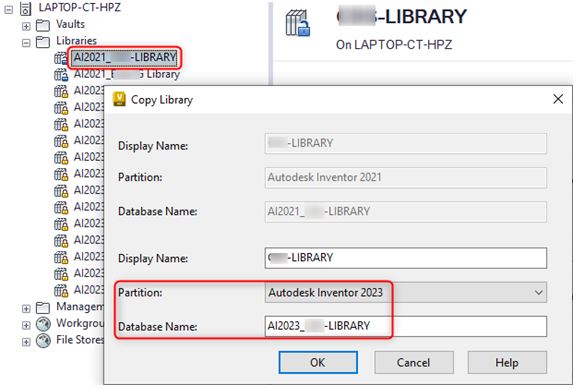Click the Libraries folder icon
The width and height of the screenshot is (578, 389).
click(x=43, y=42)
